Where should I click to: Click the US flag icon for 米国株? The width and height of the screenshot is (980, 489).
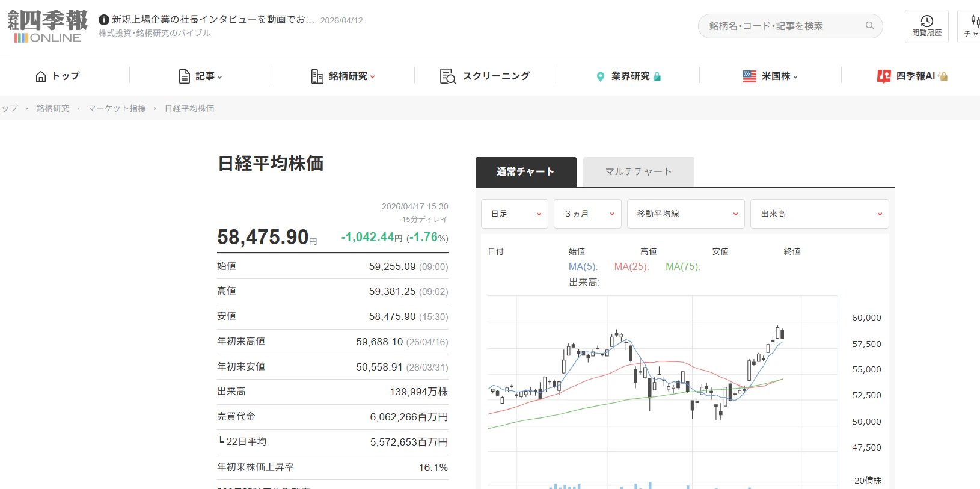click(x=750, y=76)
